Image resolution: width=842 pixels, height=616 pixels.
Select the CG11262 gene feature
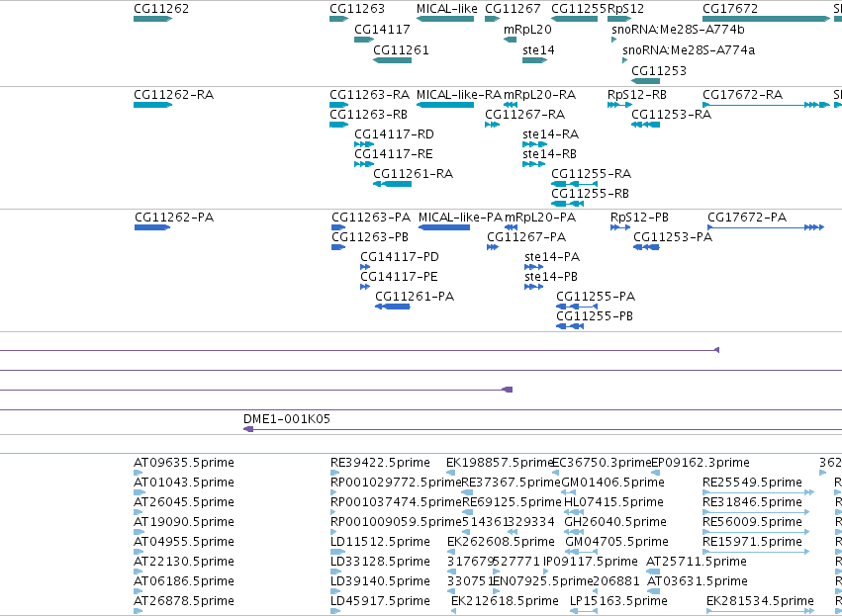tap(153, 19)
